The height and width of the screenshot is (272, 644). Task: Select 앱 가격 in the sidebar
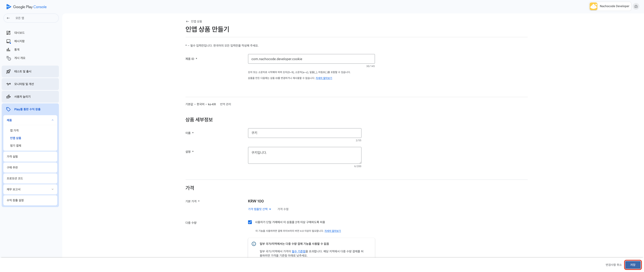click(x=14, y=130)
